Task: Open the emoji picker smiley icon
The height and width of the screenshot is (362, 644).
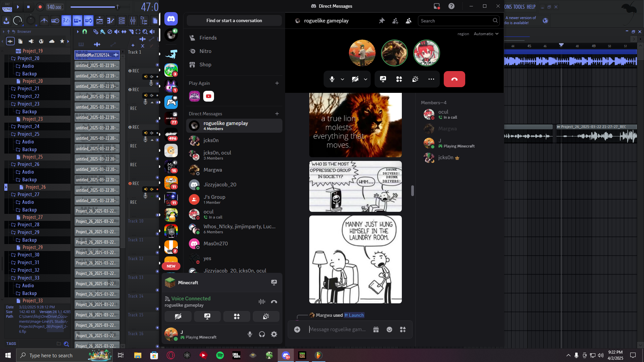Action: click(x=389, y=329)
